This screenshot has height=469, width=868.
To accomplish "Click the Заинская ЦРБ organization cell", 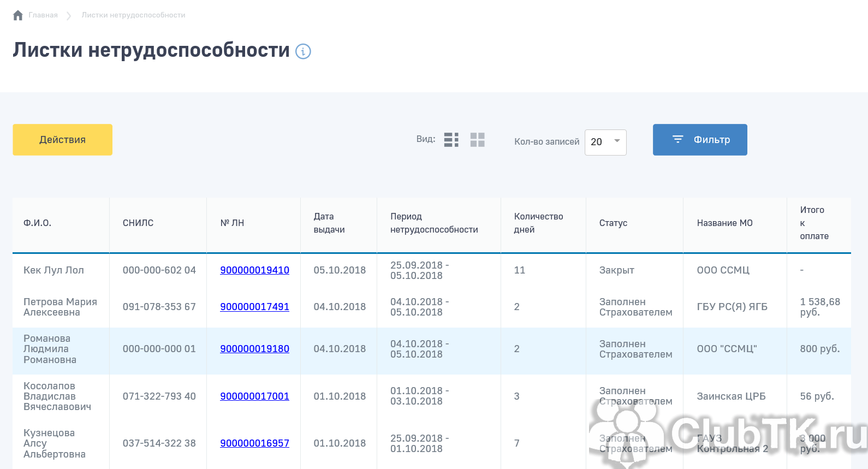I will pos(731,396).
